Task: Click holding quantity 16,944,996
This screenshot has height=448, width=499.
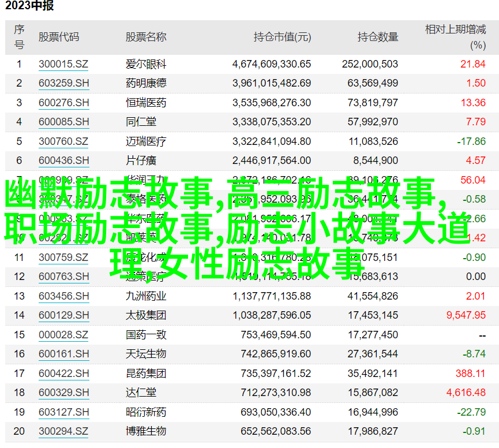Action: [373, 412]
